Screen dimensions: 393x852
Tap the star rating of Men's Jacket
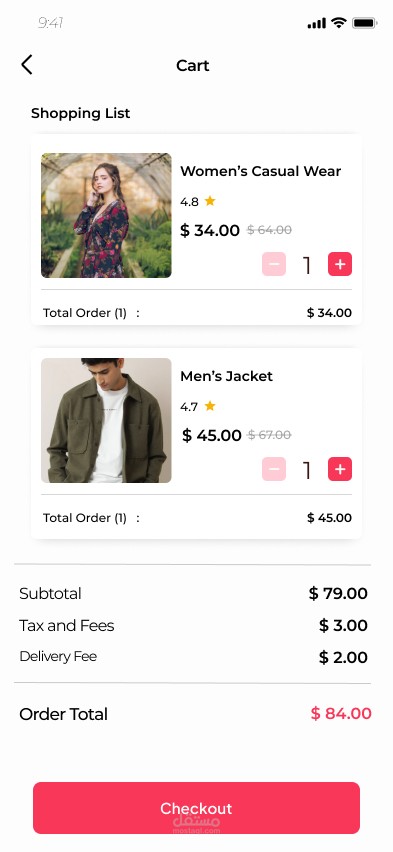point(210,406)
